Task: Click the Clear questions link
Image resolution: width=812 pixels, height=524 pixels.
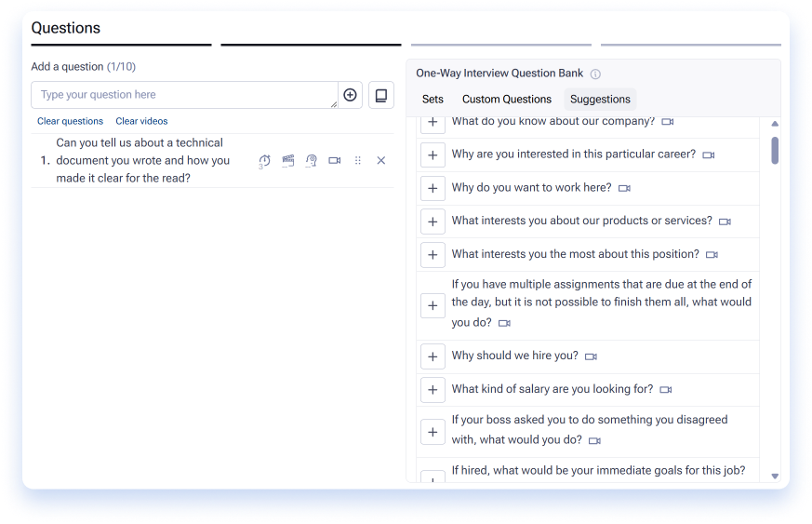Action: tap(70, 121)
